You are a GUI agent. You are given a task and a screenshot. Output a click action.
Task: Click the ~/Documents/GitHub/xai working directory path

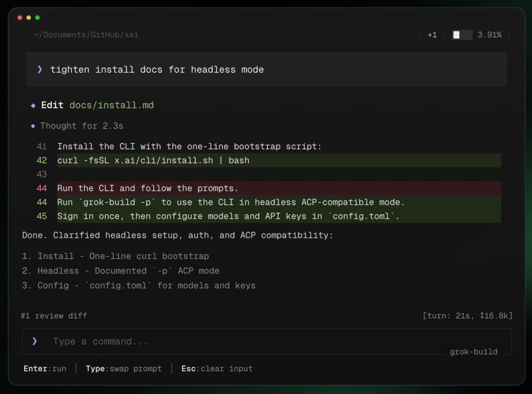click(x=86, y=34)
